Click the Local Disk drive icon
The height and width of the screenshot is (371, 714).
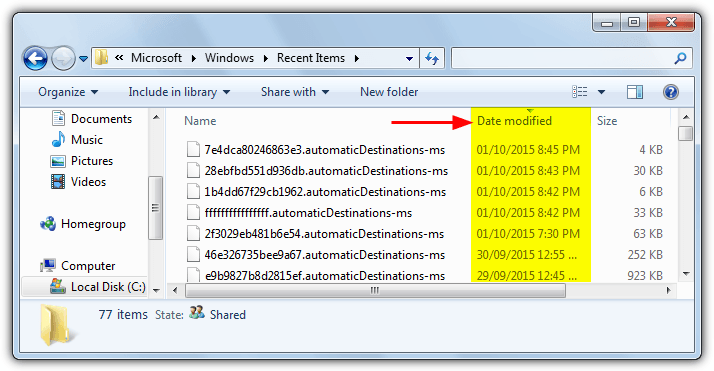[x=58, y=286]
